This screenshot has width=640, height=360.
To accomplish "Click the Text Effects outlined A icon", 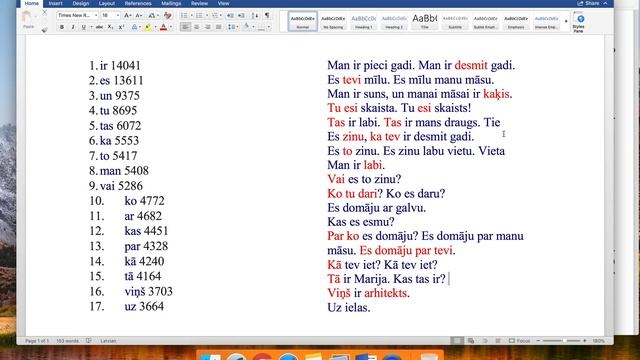I will pyautogui.click(x=134, y=27).
